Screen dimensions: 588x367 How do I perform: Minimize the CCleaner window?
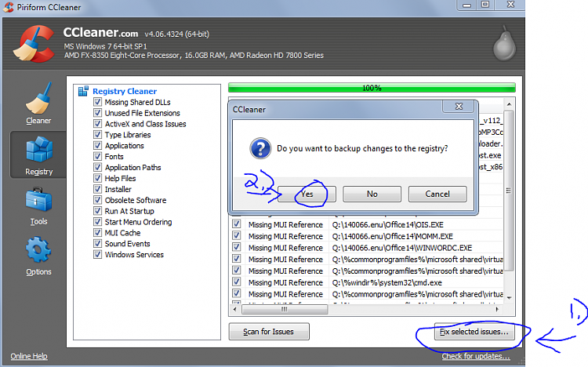[x=467, y=5]
